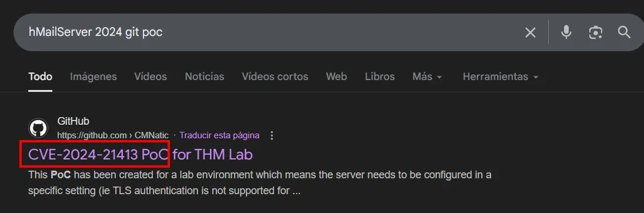Submit search with magnifier icon
644x213 pixels.
(624, 32)
